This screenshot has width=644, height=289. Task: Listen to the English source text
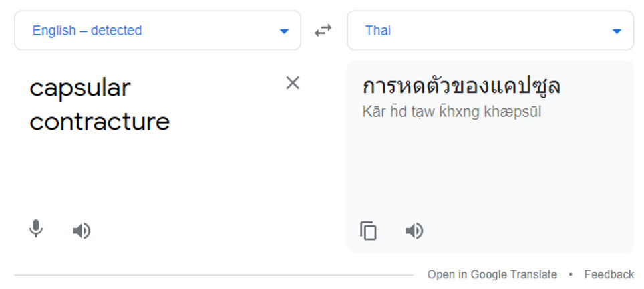82,231
